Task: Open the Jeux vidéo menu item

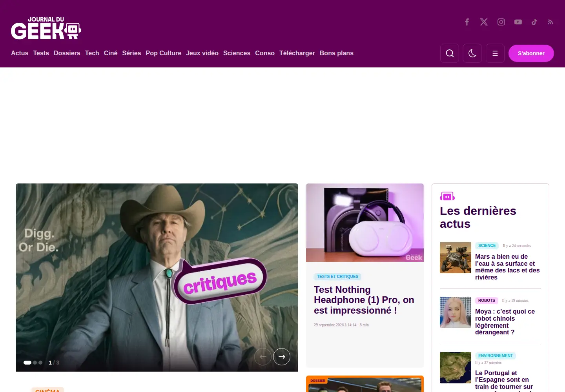Action: tap(202, 53)
